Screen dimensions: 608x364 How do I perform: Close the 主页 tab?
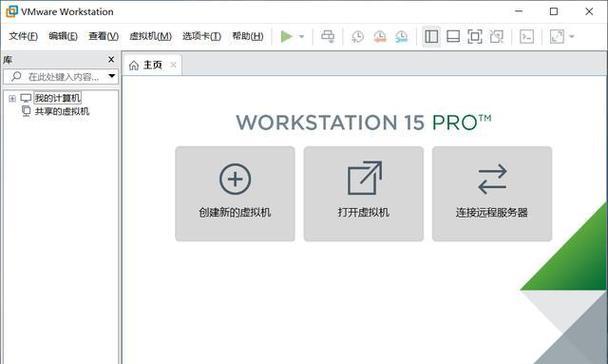[173, 65]
